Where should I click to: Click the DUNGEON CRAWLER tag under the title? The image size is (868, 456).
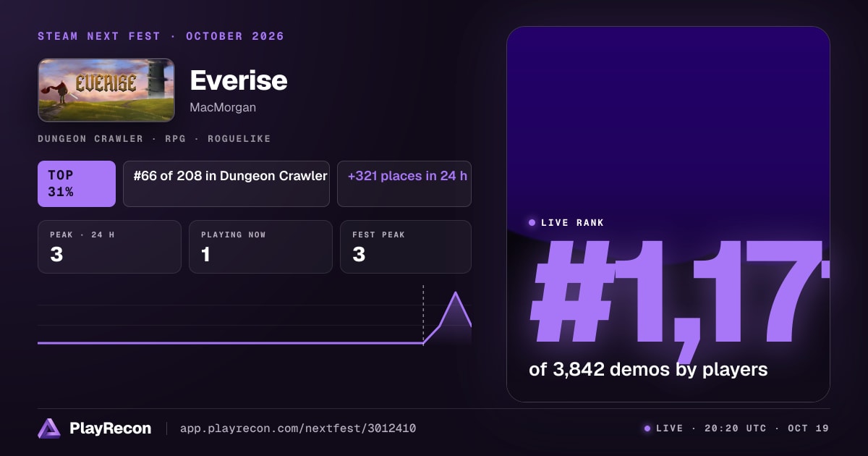90,138
